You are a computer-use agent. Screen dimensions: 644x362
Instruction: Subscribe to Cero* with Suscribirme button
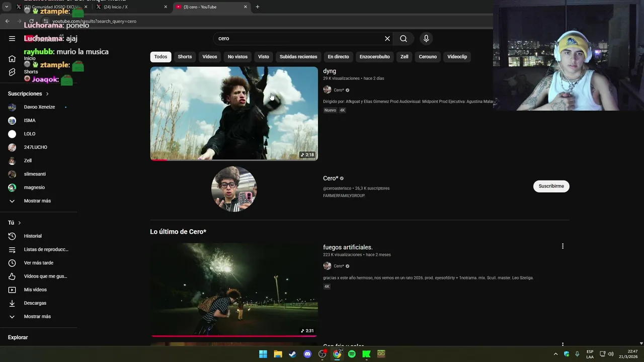(551, 186)
